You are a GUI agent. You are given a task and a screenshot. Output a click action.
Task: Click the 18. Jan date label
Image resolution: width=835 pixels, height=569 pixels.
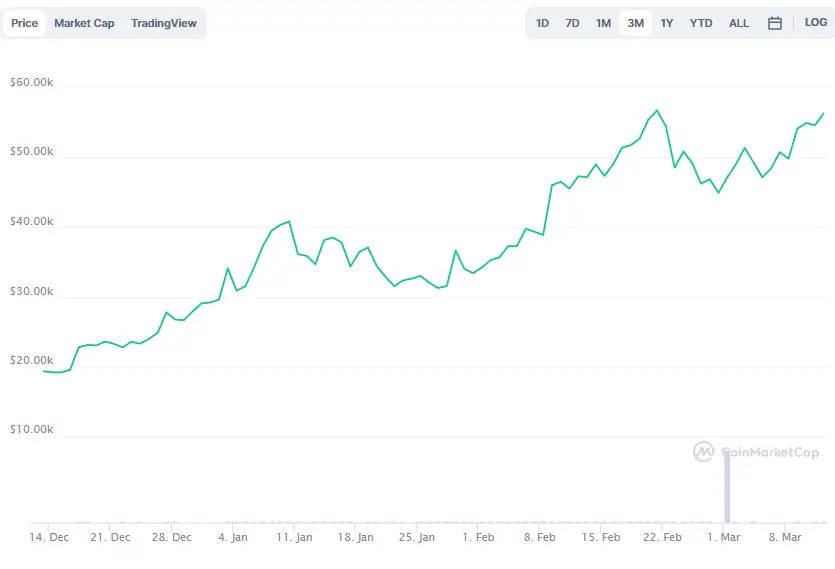coord(355,537)
